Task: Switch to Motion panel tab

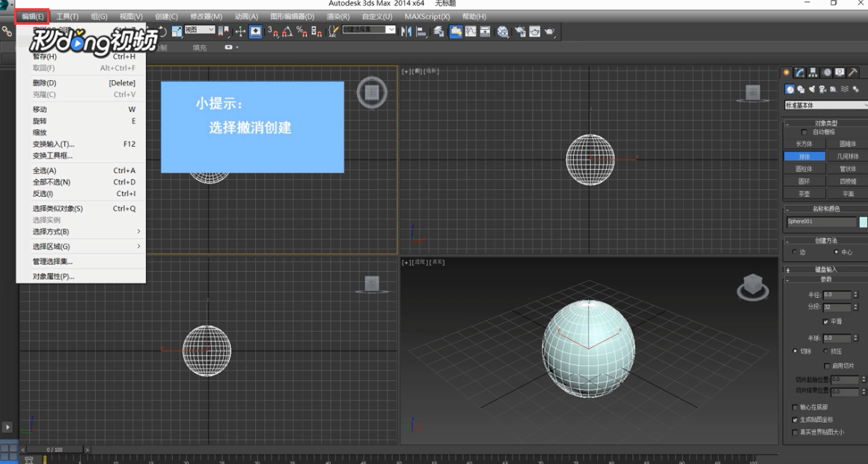Action: pos(827,73)
